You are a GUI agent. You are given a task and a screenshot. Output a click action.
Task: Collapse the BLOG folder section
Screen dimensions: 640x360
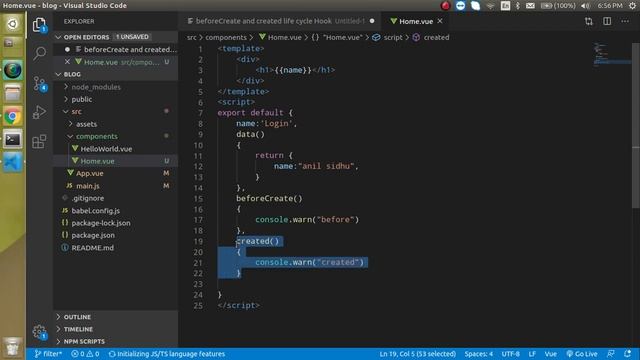pos(58,74)
